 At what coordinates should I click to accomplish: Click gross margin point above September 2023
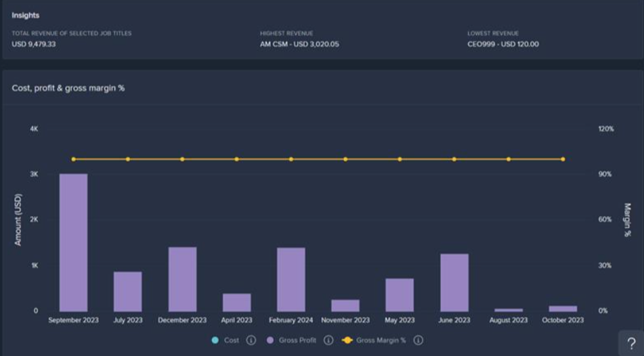pyautogui.click(x=73, y=159)
